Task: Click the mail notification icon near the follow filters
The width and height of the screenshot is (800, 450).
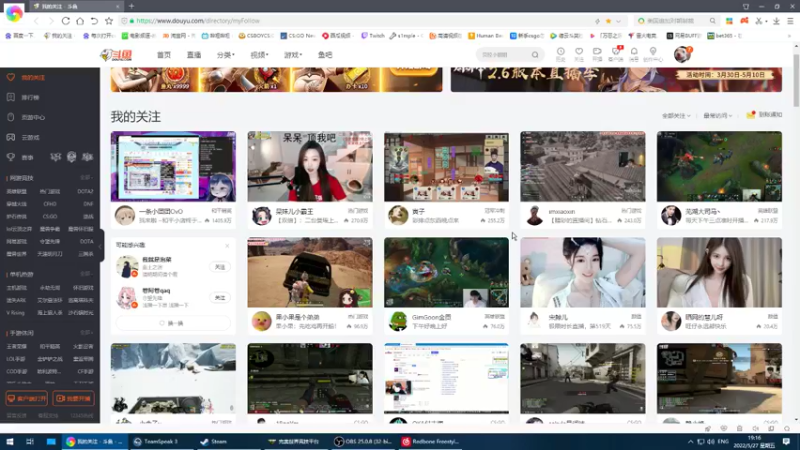Action: point(751,115)
